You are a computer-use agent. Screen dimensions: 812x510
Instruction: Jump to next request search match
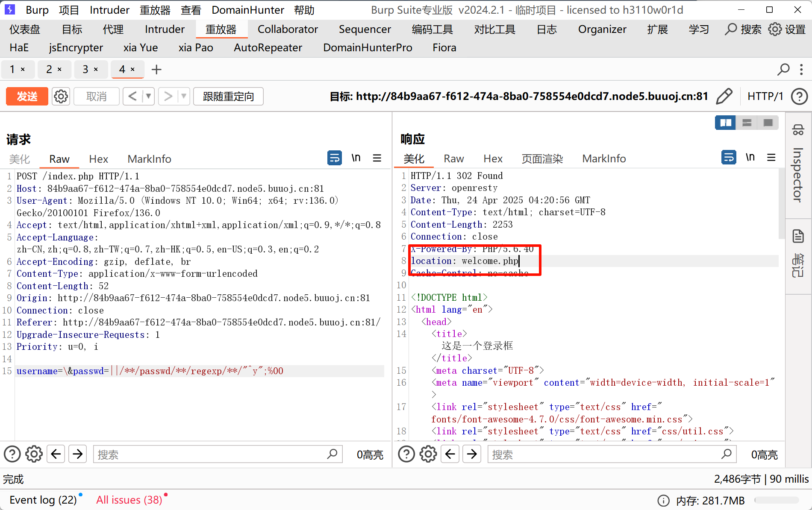coord(78,454)
